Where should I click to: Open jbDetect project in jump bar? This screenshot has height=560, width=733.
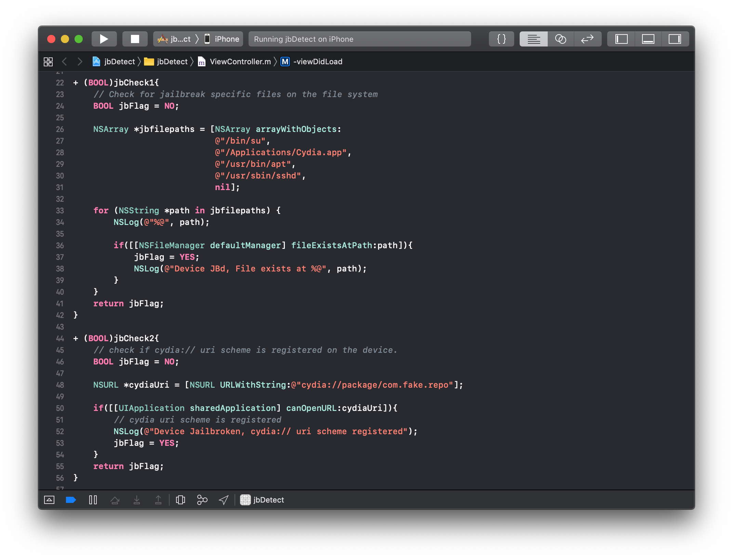coord(114,62)
